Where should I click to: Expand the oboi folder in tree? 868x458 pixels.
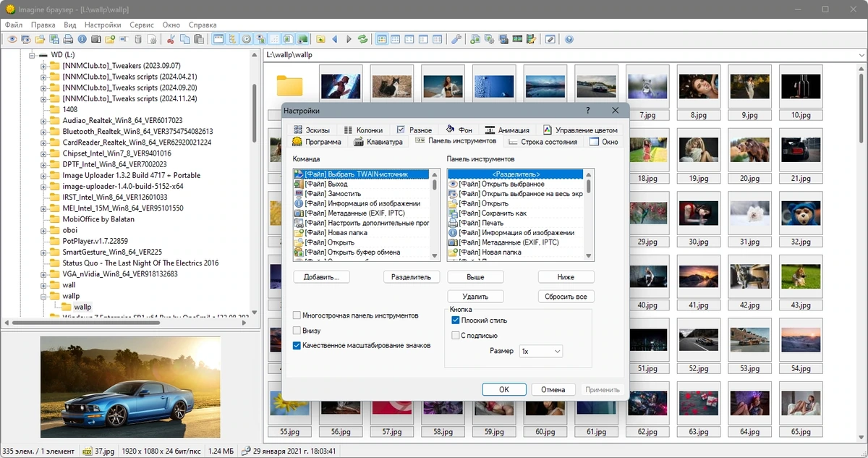43,230
